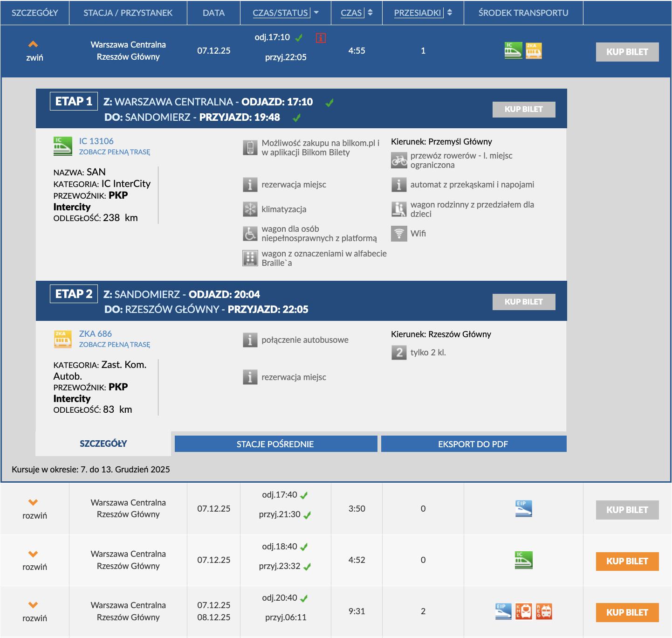
Task: Buy ticket for the 18:40 connection
Action: coord(627,561)
